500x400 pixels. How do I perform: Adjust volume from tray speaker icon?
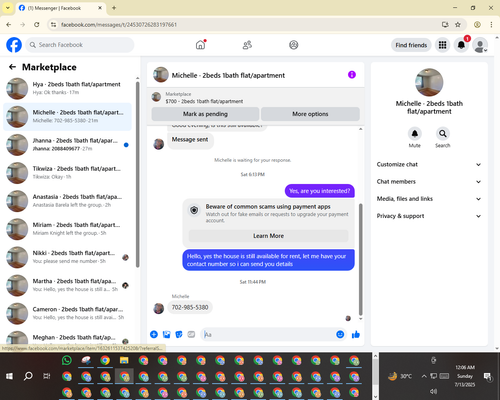pyautogui.click(x=433, y=391)
